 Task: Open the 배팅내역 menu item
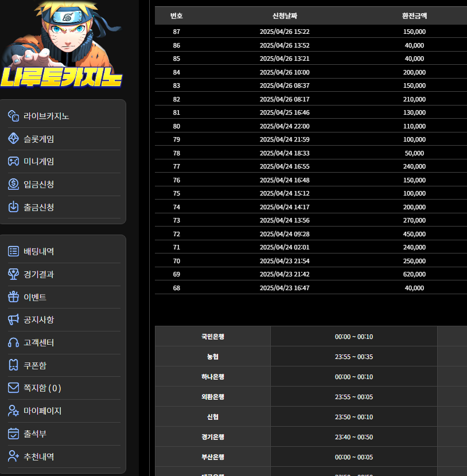pyautogui.click(x=39, y=251)
